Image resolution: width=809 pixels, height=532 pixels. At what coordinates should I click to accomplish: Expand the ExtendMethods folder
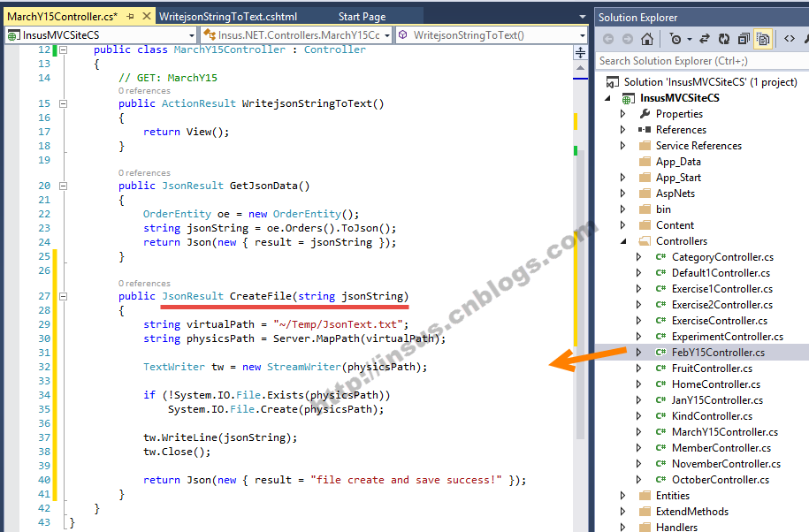623,512
